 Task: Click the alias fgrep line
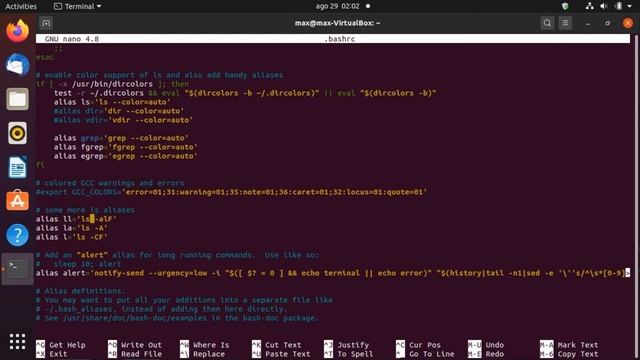[x=126, y=147]
